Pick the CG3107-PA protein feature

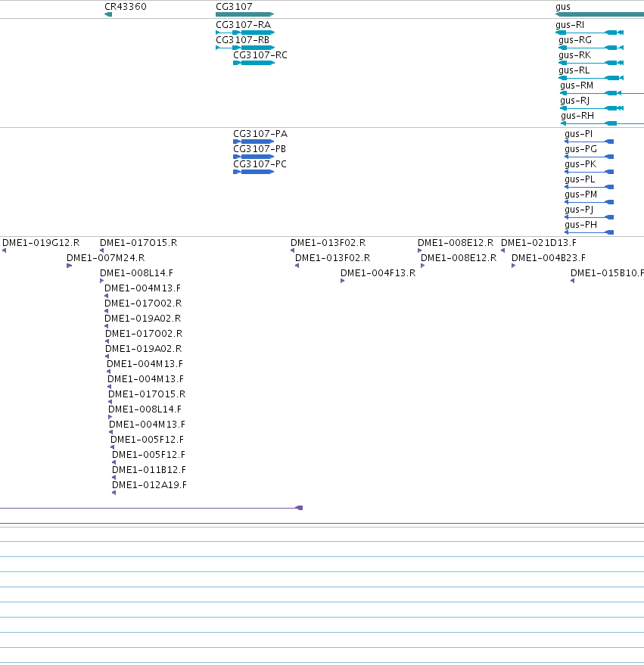[x=254, y=142]
